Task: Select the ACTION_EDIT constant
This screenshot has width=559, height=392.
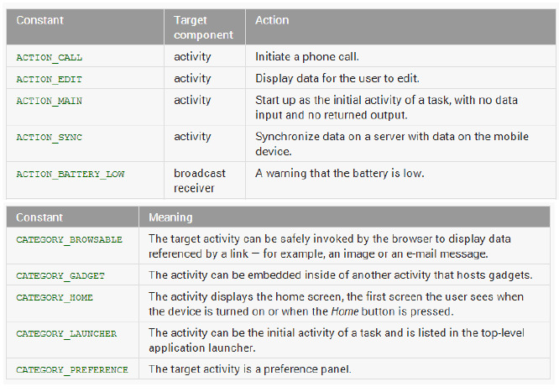Action: pyautogui.click(x=50, y=79)
